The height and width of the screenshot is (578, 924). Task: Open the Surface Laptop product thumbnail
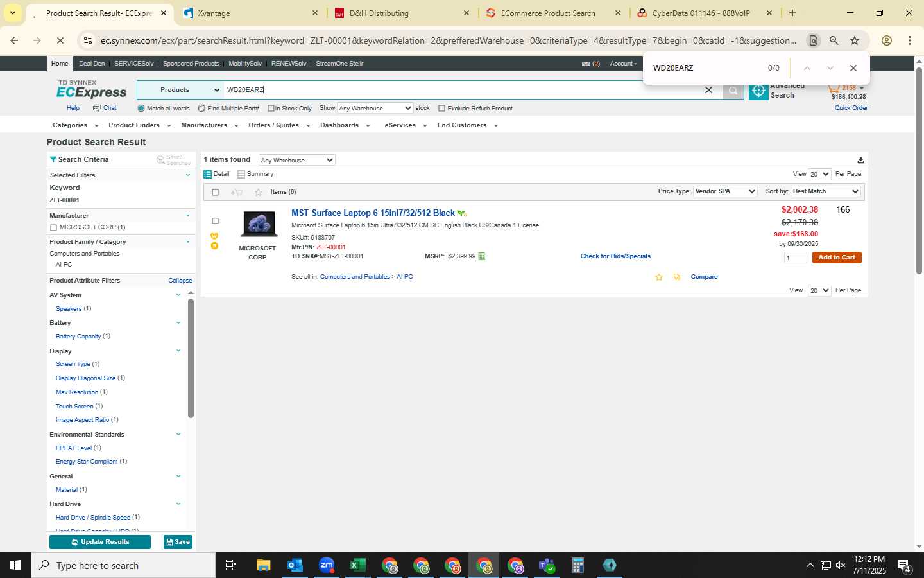click(259, 224)
